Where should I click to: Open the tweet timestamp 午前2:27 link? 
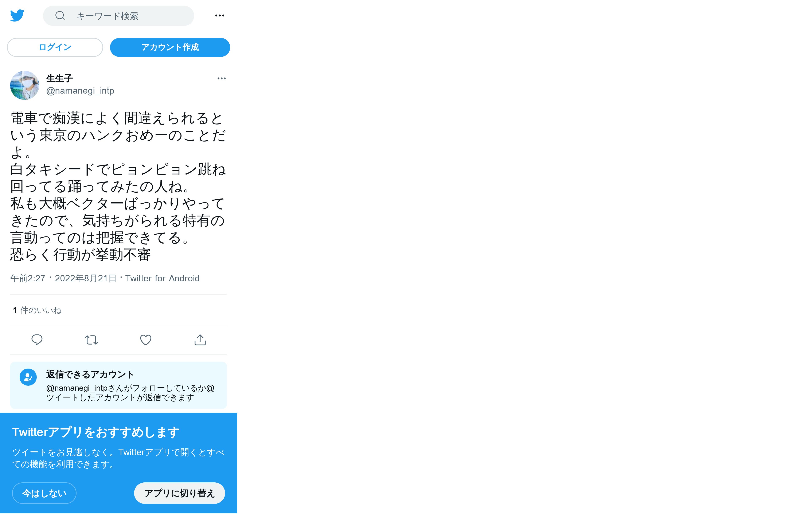click(63, 278)
